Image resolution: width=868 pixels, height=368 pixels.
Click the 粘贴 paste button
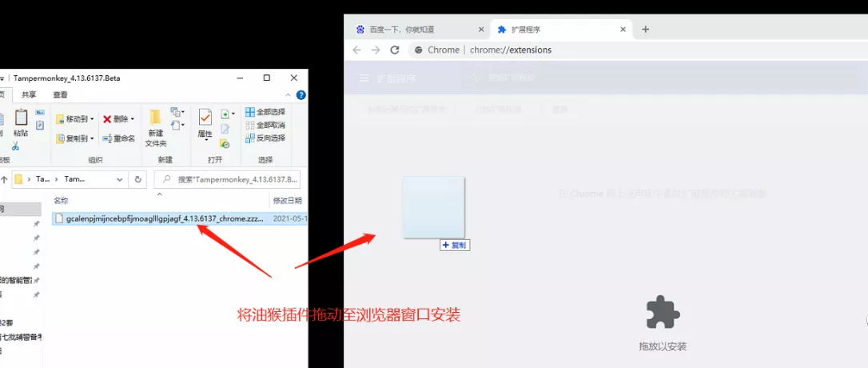click(x=21, y=122)
